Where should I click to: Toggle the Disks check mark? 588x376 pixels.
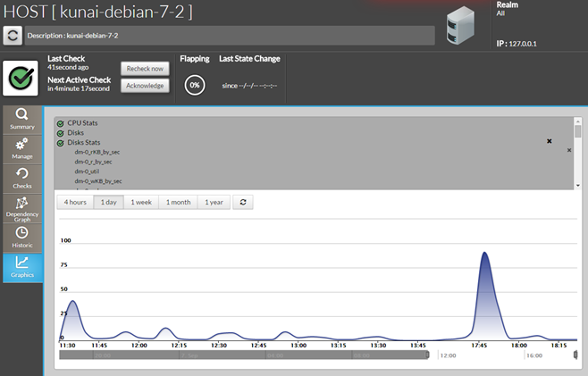coord(60,133)
